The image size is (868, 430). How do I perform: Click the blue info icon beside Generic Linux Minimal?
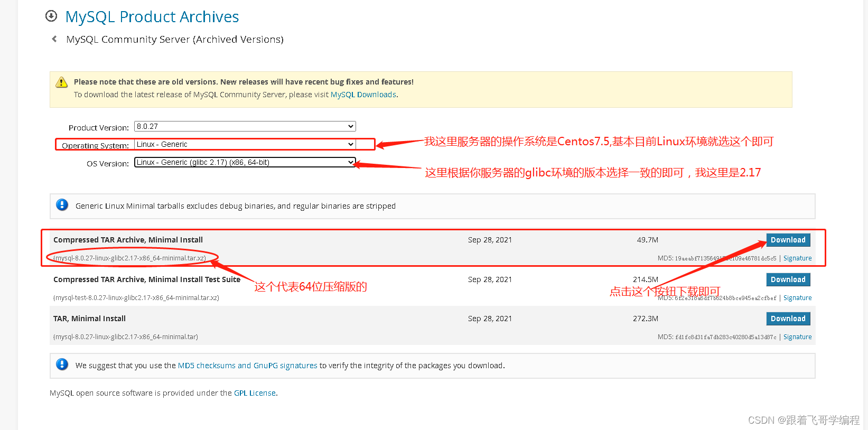tap(62, 205)
